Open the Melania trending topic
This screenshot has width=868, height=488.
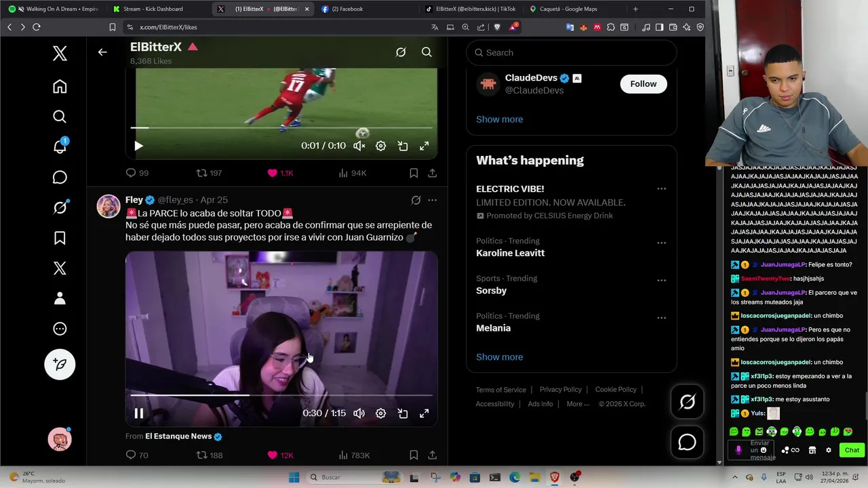pyautogui.click(x=494, y=328)
